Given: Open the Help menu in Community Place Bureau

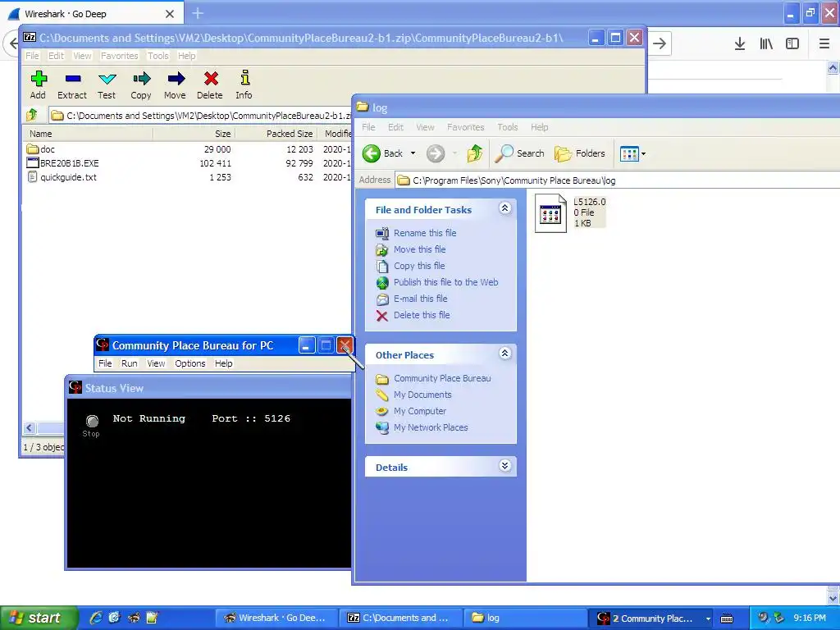Looking at the screenshot, I should tap(223, 363).
